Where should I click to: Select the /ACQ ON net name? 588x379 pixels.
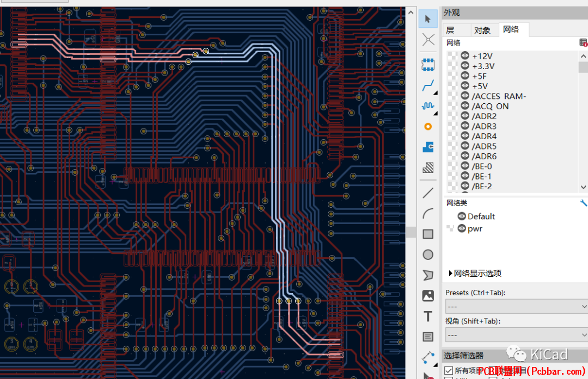[490, 107]
